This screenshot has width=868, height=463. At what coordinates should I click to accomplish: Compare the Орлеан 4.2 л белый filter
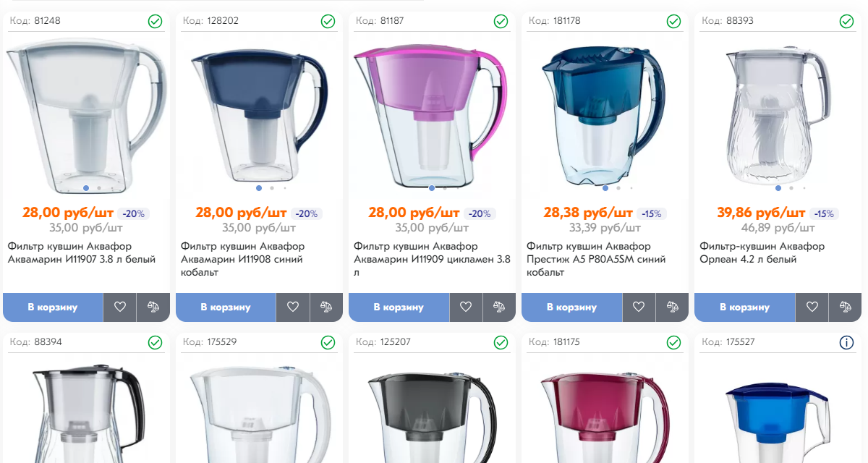coord(845,307)
